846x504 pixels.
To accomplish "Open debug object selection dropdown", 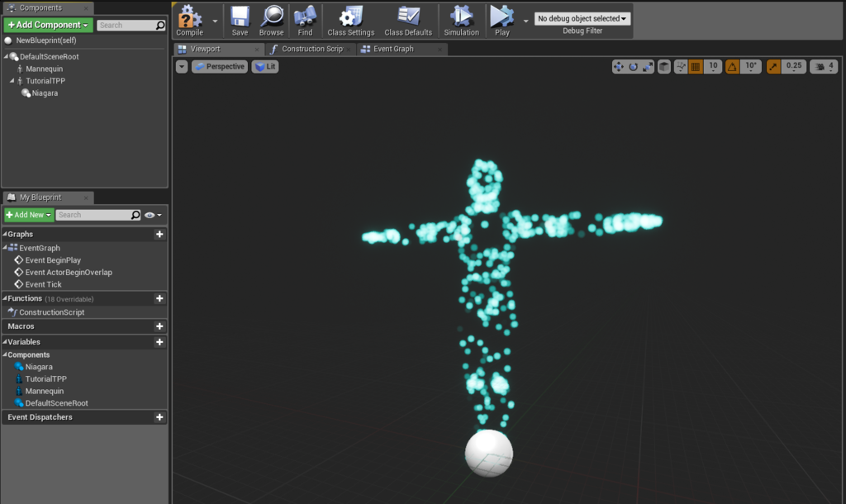I will 582,18.
